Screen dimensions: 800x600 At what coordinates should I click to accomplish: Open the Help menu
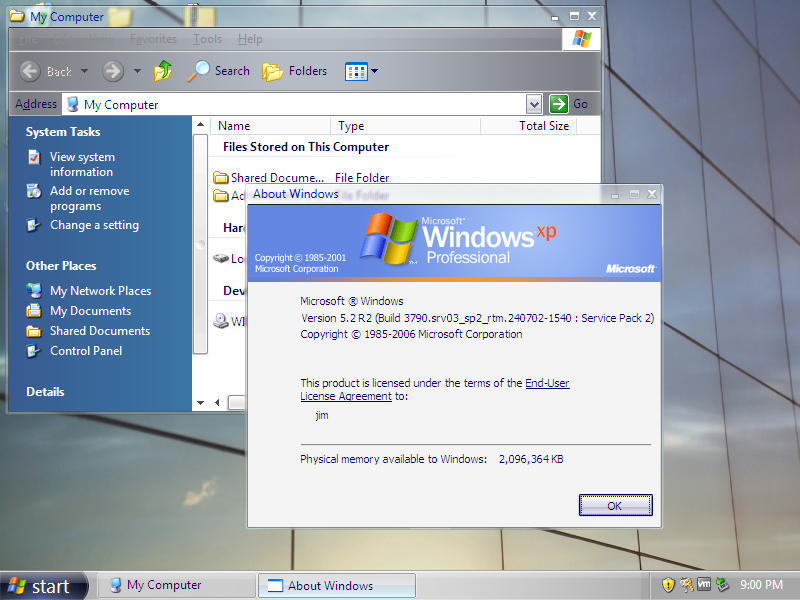pyautogui.click(x=250, y=39)
